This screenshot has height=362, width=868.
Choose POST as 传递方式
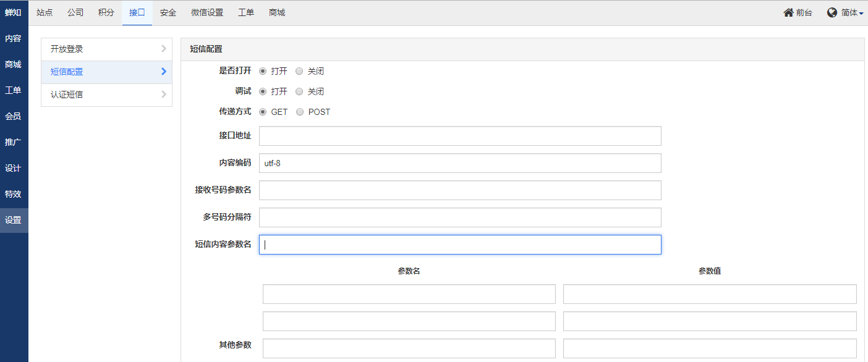tap(300, 112)
